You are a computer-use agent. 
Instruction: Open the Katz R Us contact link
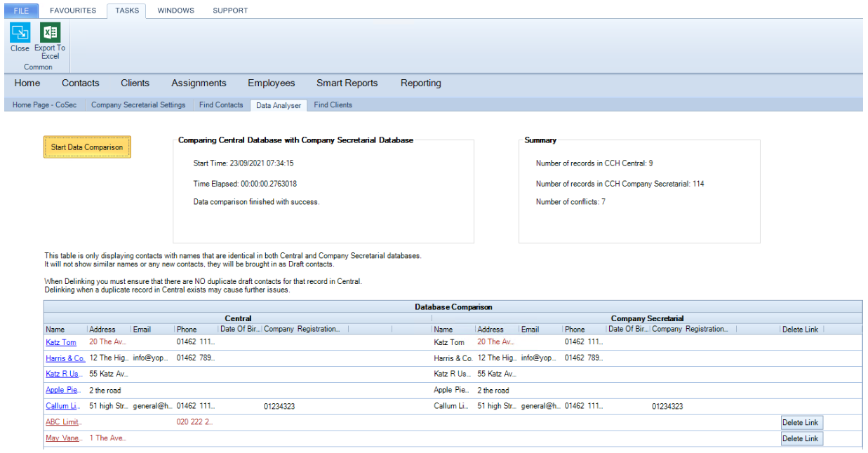[x=63, y=374]
